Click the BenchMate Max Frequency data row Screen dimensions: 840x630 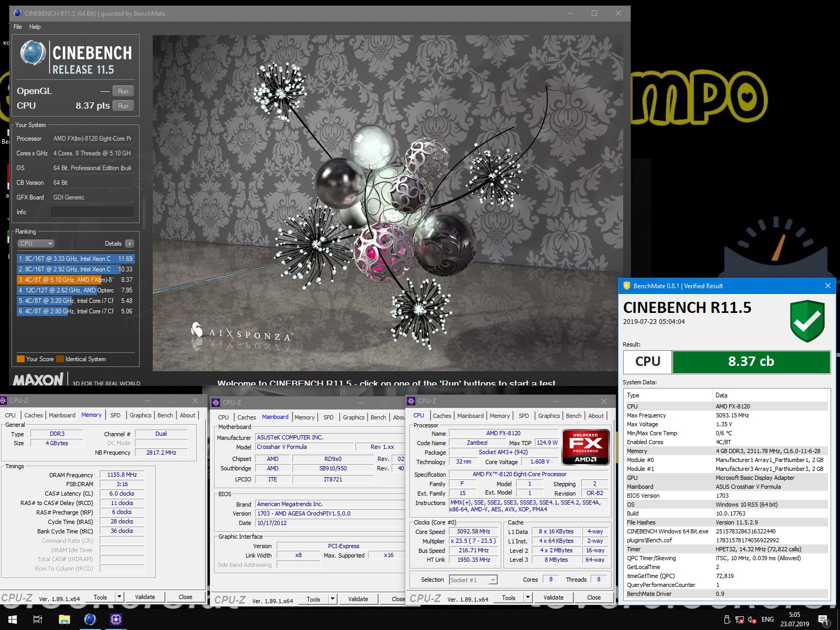[727, 415]
